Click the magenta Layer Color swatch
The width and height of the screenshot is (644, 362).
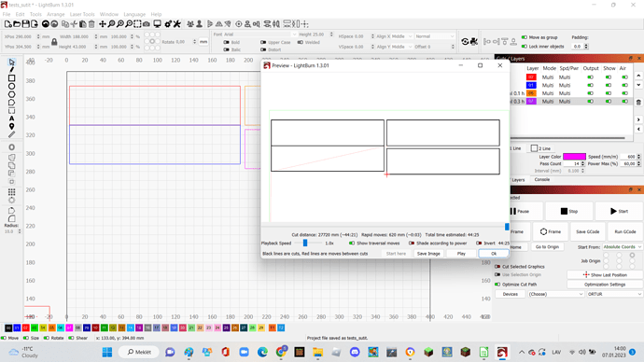tap(574, 157)
